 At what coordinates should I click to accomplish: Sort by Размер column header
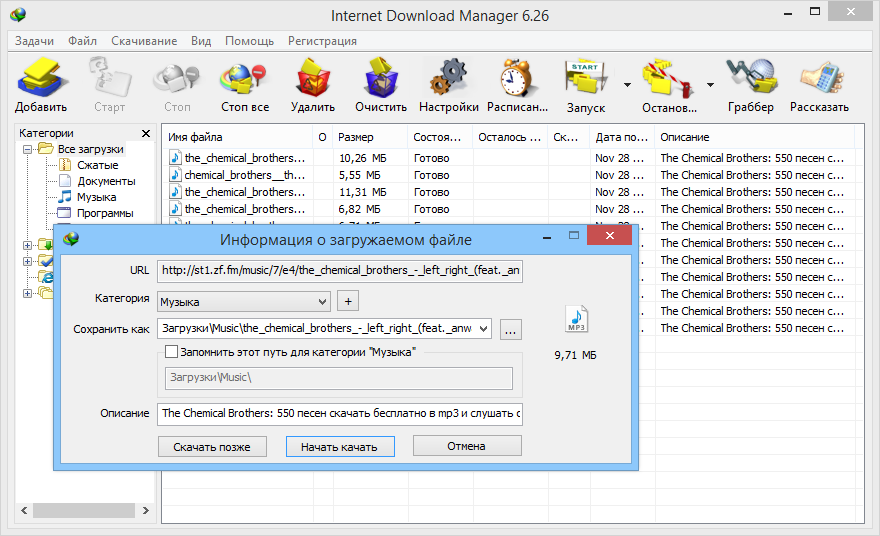coord(370,137)
